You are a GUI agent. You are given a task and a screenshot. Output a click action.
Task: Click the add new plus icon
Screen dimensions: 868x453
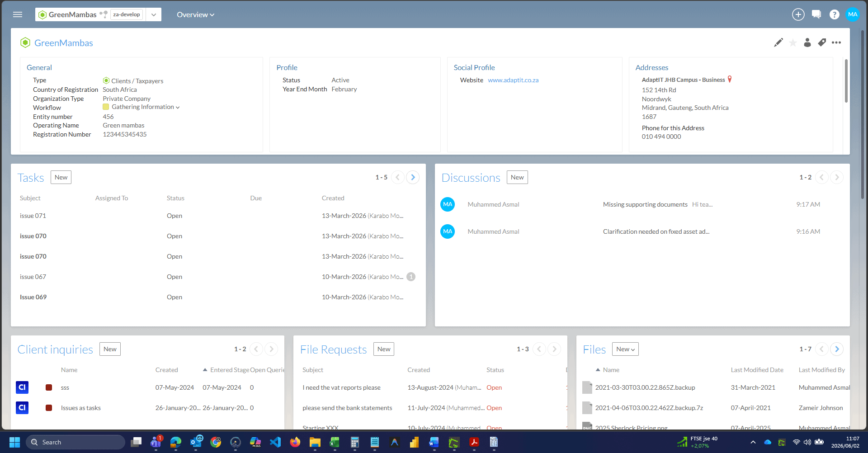[798, 14]
